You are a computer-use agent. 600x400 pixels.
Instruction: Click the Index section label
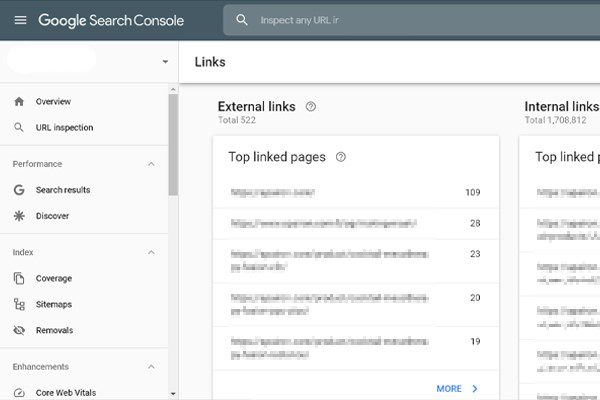(x=23, y=252)
